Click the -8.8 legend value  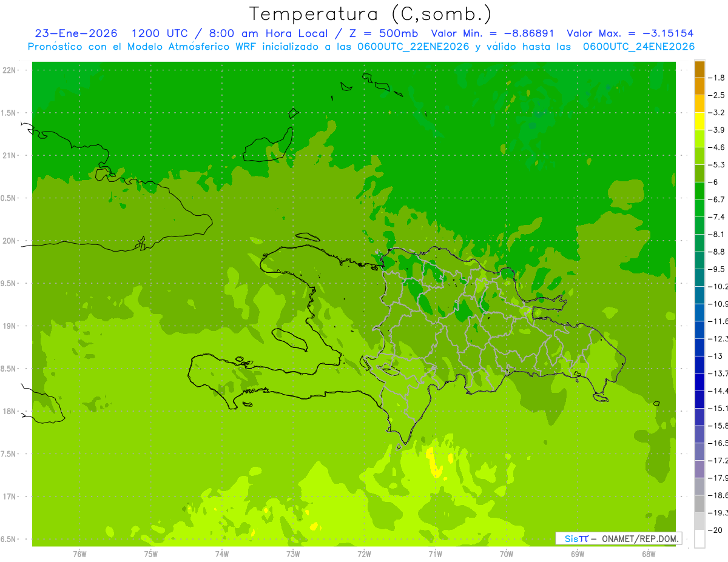pos(717,252)
